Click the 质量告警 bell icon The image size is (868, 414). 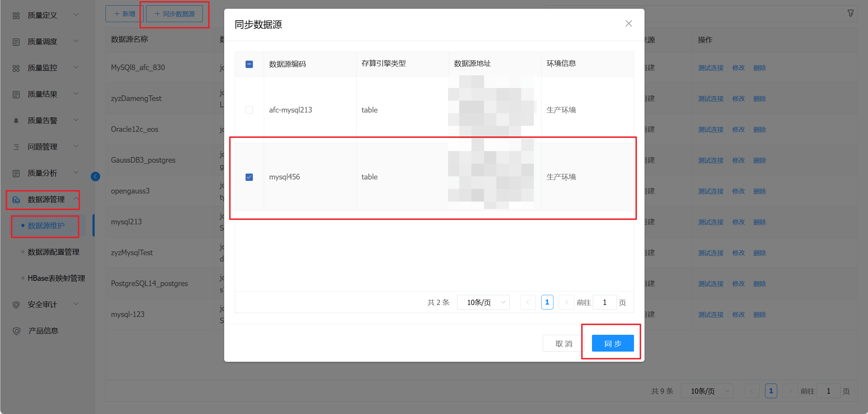click(16, 121)
